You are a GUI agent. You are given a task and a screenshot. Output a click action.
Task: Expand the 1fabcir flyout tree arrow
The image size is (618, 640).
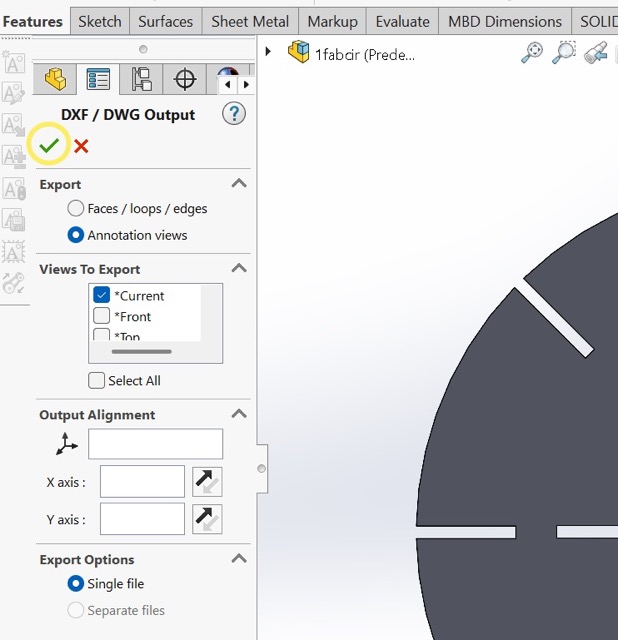[x=268, y=51]
